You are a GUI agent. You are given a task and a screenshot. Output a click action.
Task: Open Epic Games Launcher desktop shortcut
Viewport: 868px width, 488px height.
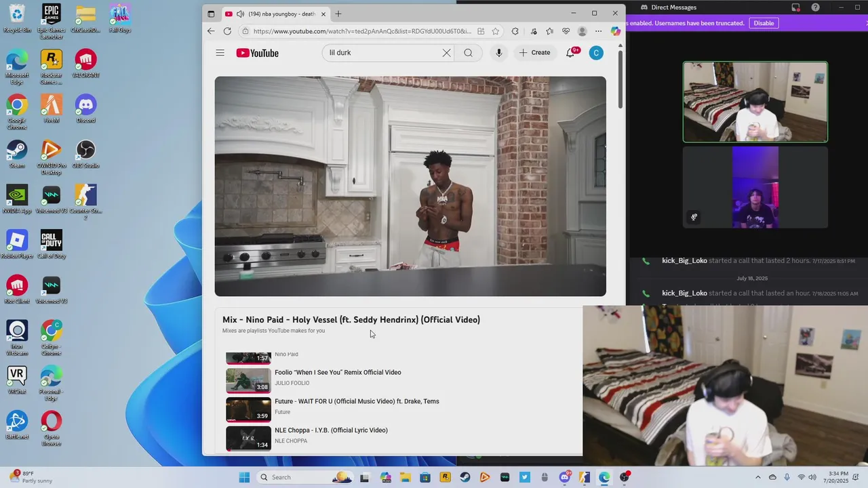pyautogui.click(x=51, y=20)
